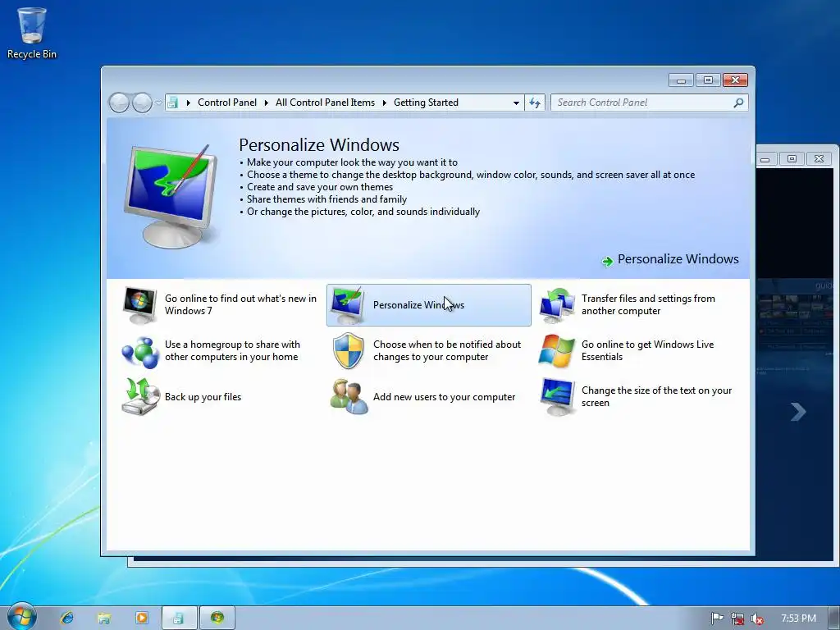Image resolution: width=840 pixels, height=630 pixels.
Task: Open Windows Explorer folder on taskbar
Action: coord(104,618)
